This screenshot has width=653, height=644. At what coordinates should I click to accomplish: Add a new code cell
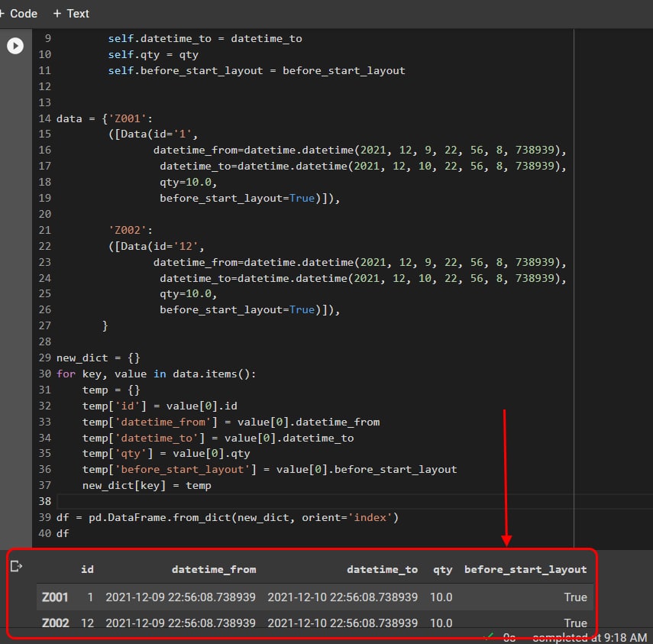19,14
